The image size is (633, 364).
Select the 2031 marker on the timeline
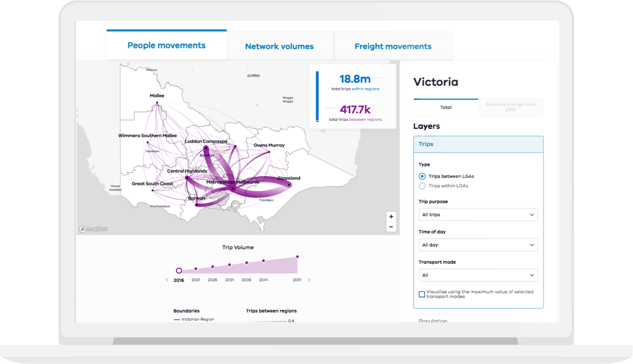[229, 264]
